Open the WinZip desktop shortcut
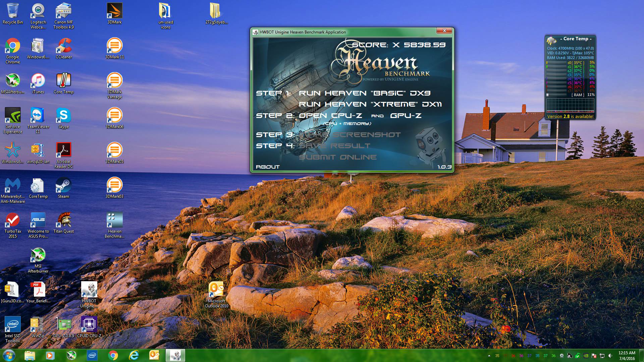Screen dimensions: 644x362 (x=38, y=327)
